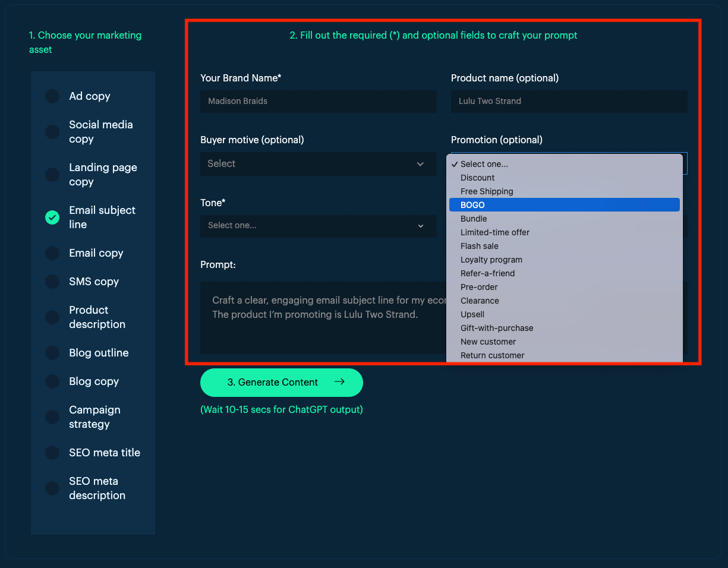Select Limited-time offer in the promotion menu
The height and width of the screenshot is (568, 728).
(495, 232)
